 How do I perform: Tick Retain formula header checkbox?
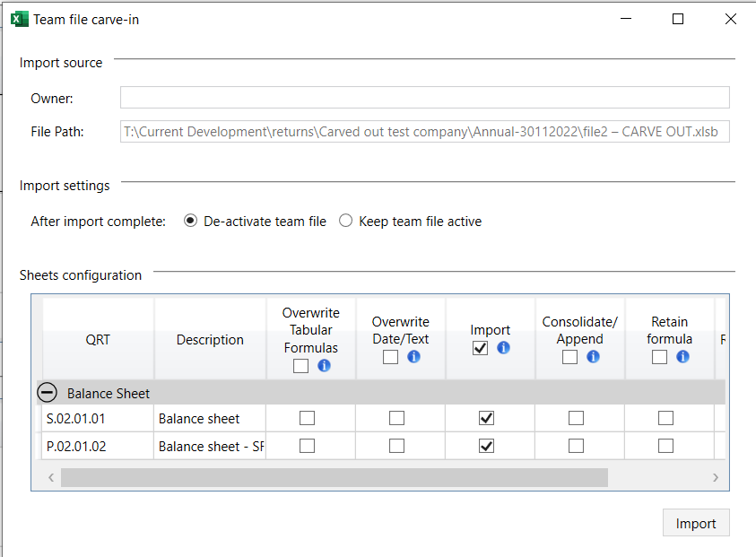659,357
